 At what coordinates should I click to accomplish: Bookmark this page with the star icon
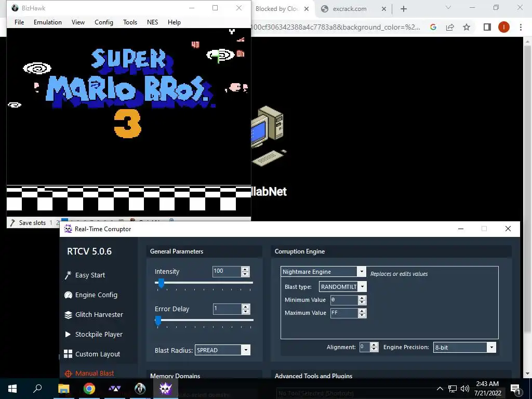coord(467,27)
